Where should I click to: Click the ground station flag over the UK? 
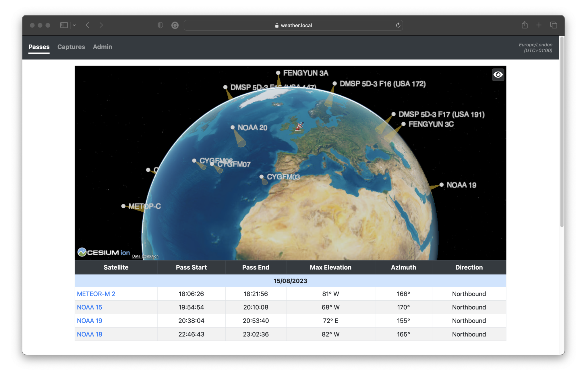299,126
